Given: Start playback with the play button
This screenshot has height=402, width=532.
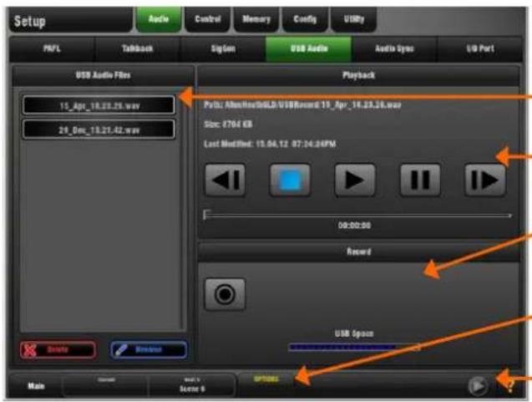Looking at the screenshot, I should [x=355, y=180].
